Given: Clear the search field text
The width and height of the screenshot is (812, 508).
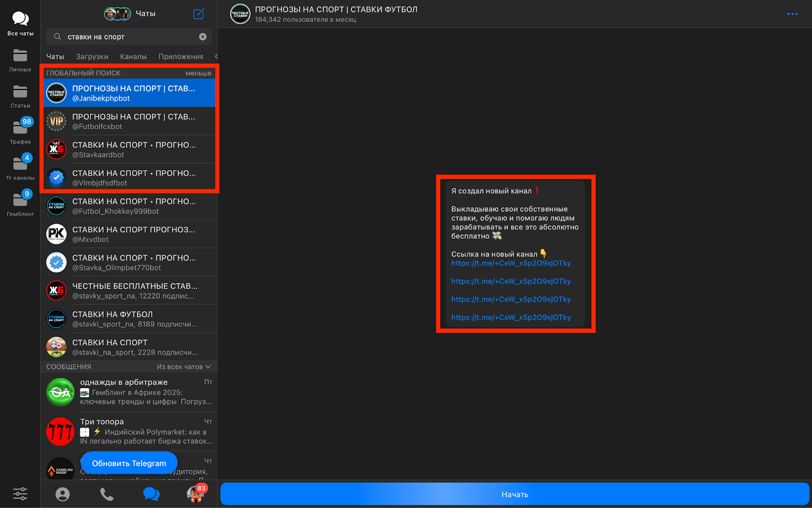Looking at the screenshot, I should click(x=202, y=37).
